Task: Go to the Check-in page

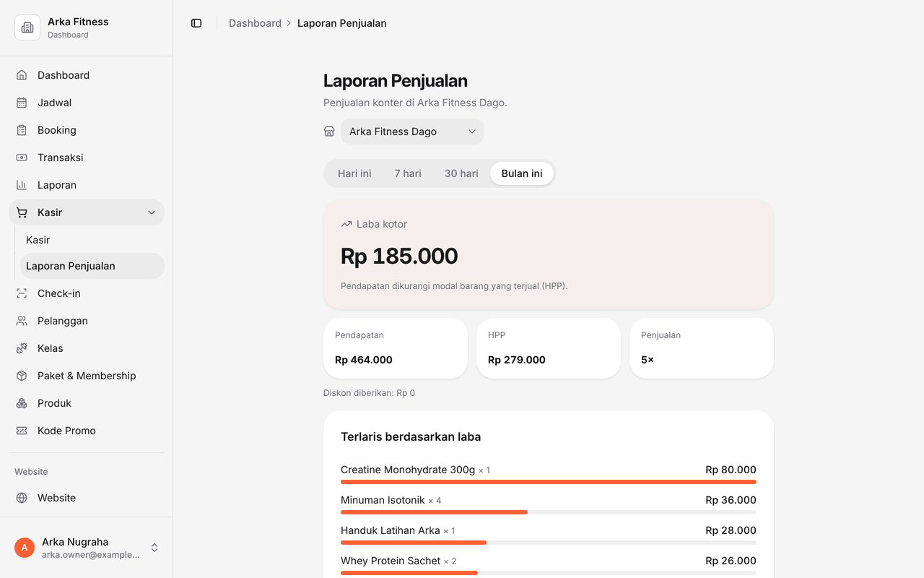Action: (87, 293)
